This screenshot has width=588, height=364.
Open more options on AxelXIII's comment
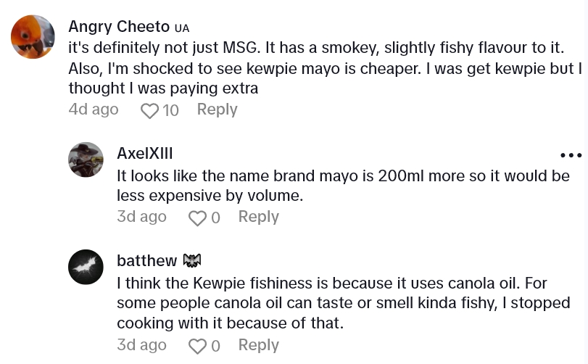click(571, 155)
